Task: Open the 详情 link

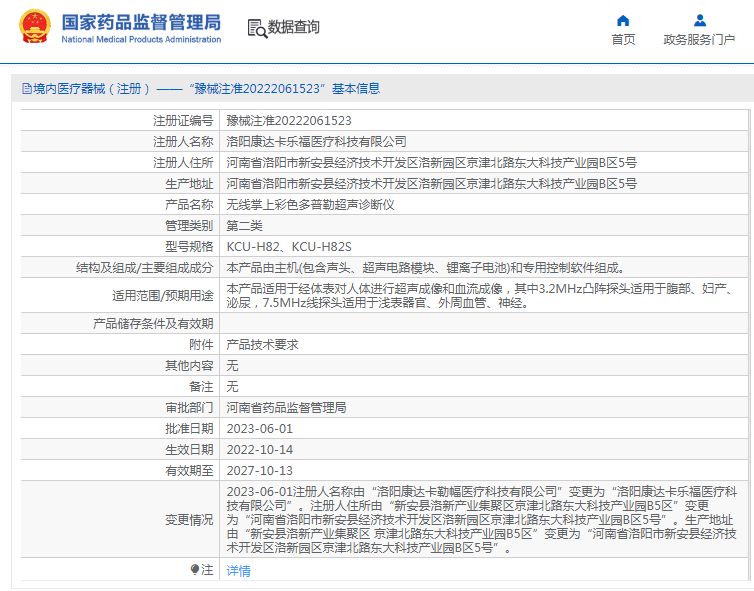Action: click(238, 570)
